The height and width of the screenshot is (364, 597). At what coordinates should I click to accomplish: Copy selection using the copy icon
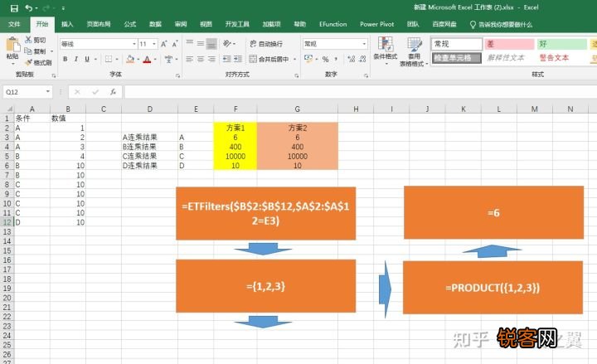point(28,51)
